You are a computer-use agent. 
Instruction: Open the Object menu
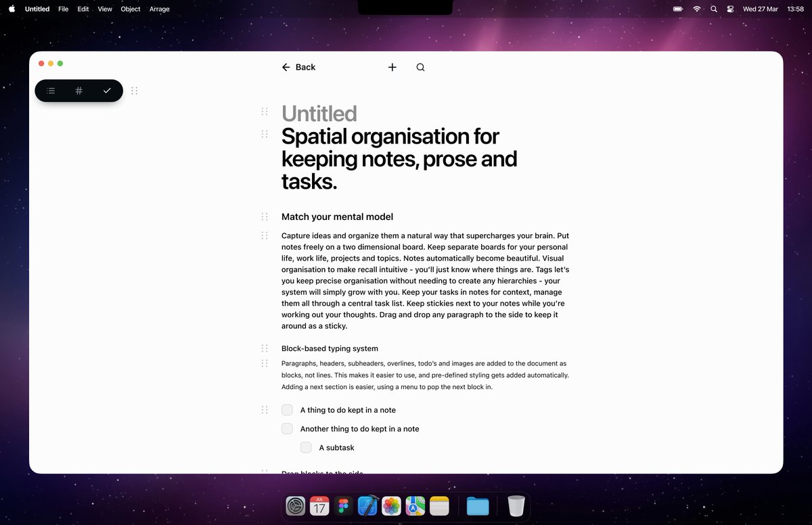(x=131, y=9)
